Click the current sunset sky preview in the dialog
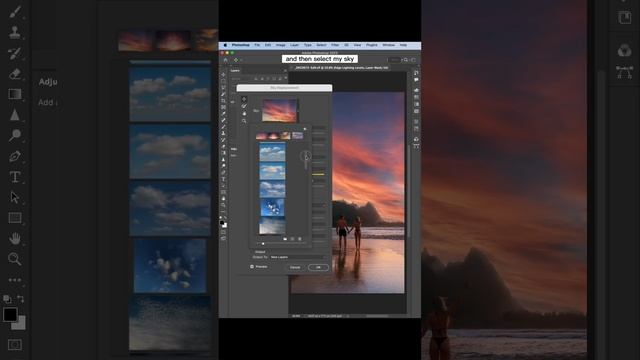 point(280,110)
